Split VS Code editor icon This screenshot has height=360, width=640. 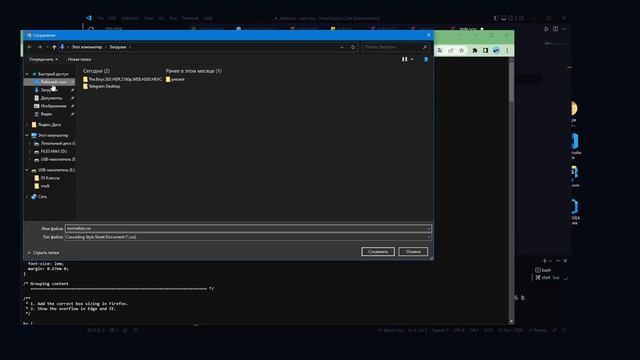[x=556, y=29]
